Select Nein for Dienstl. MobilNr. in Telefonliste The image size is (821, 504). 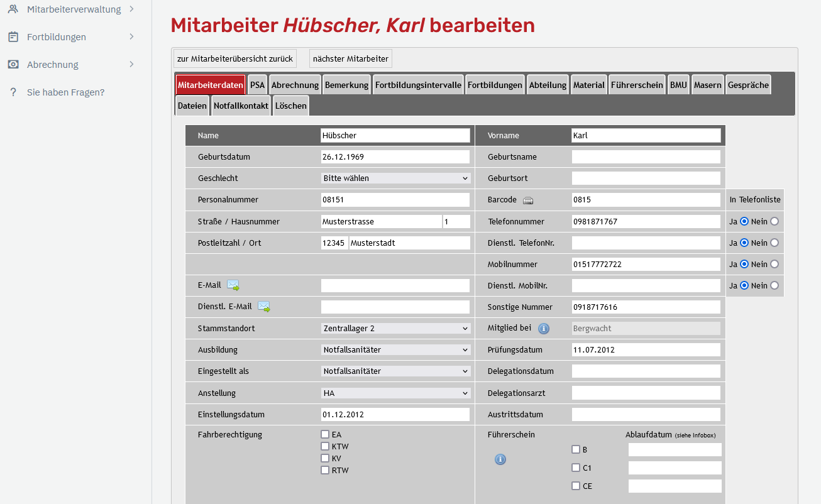(774, 285)
